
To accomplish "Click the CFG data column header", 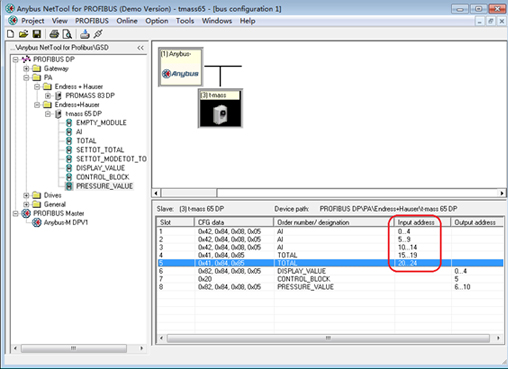I will 234,222.
